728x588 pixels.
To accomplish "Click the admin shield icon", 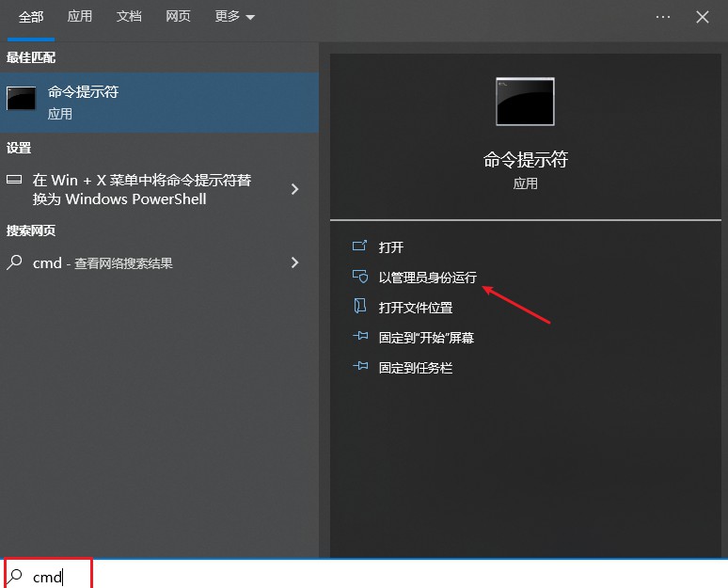I will [360, 277].
